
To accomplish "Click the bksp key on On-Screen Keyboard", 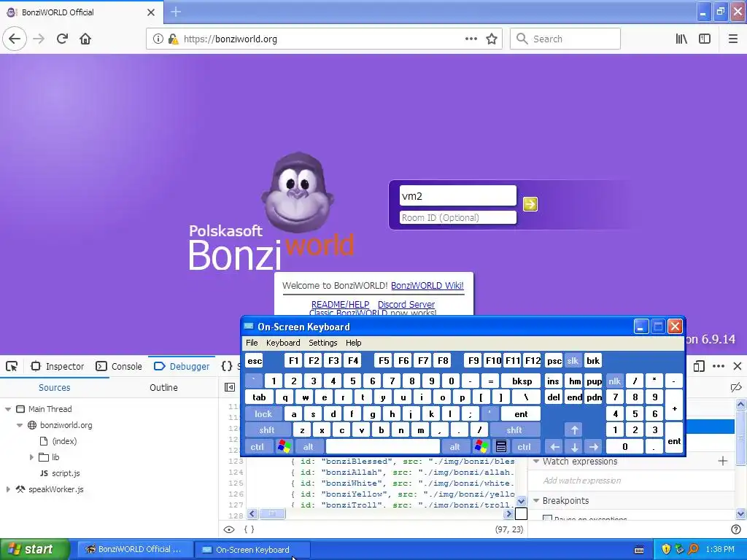I will click(x=522, y=381).
